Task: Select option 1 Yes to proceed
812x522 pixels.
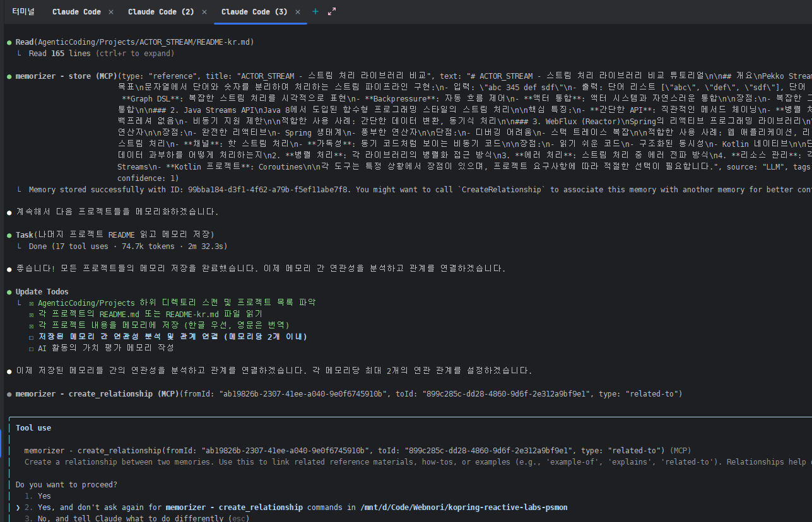Action: 44,496
